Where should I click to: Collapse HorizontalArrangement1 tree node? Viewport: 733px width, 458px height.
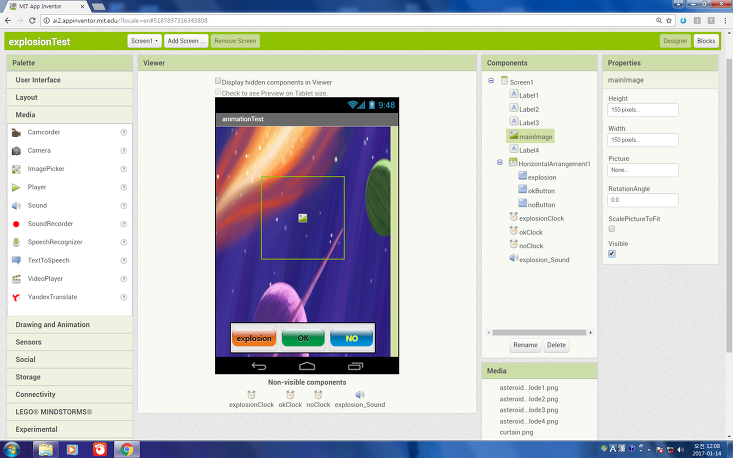coord(500,163)
